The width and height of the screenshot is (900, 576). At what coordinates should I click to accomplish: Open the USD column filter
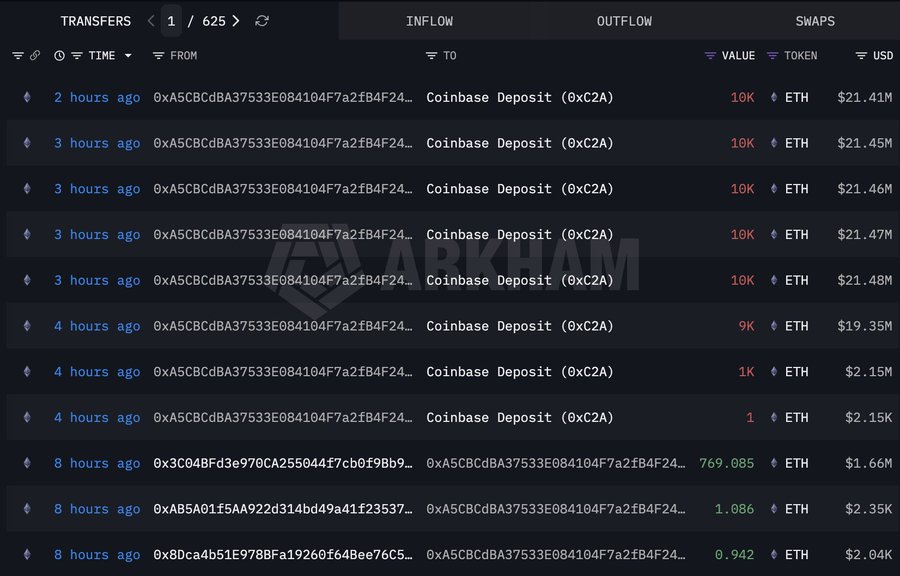tap(861, 56)
